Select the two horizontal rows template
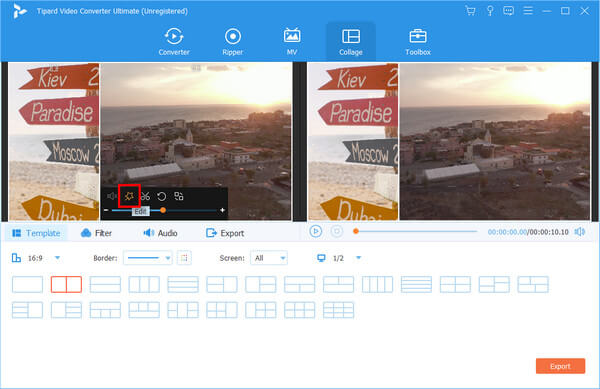 coord(105,285)
